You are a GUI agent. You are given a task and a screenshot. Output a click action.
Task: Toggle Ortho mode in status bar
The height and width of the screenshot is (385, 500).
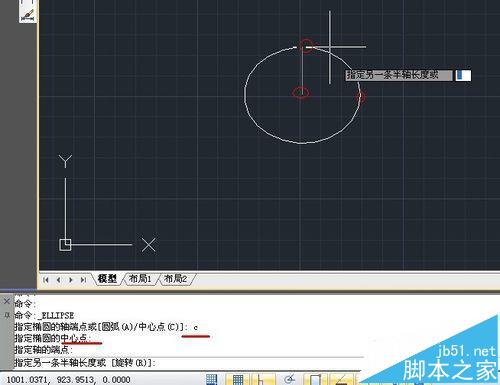(x=263, y=379)
